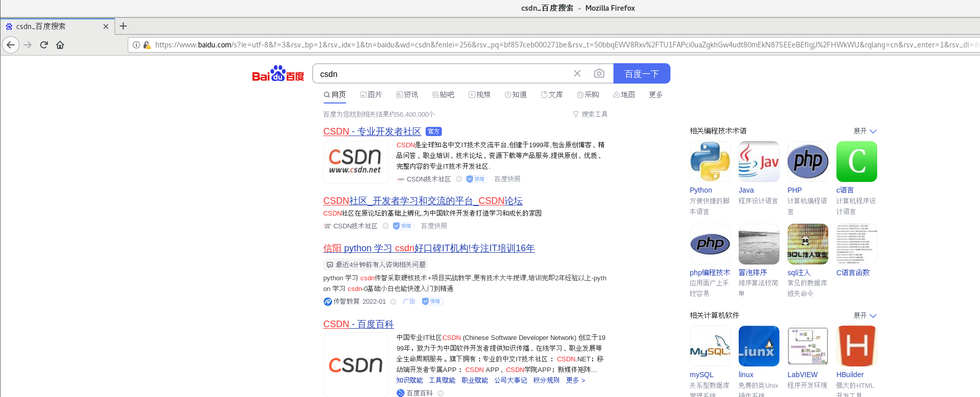
Task: Open the Java logo thumbnail
Action: tap(759, 162)
